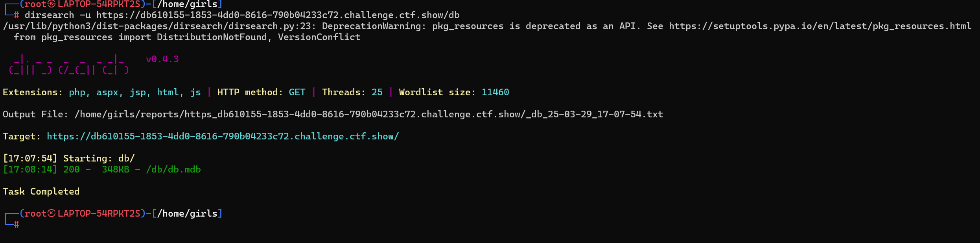Click the Kali skull symbol in the bottom prompt
The width and height of the screenshot is (980, 243).
click(x=52, y=213)
